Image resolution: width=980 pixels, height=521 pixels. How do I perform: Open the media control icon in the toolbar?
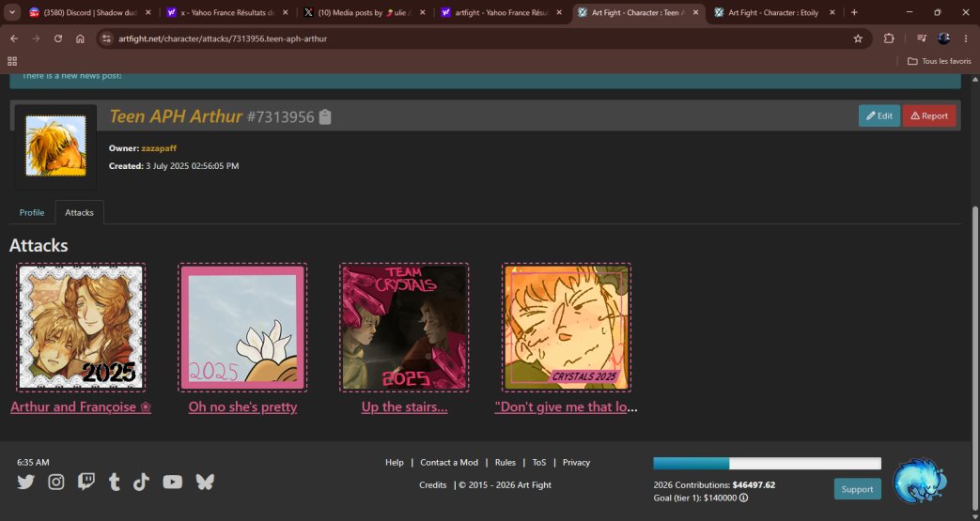click(x=921, y=38)
